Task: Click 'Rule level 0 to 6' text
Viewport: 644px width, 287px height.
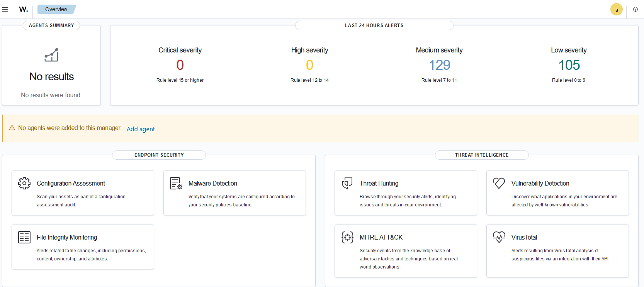Action: tap(569, 80)
